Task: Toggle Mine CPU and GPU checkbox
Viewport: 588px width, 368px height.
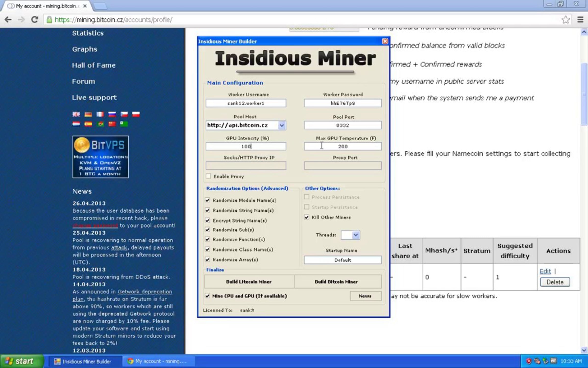Action: tap(208, 296)
